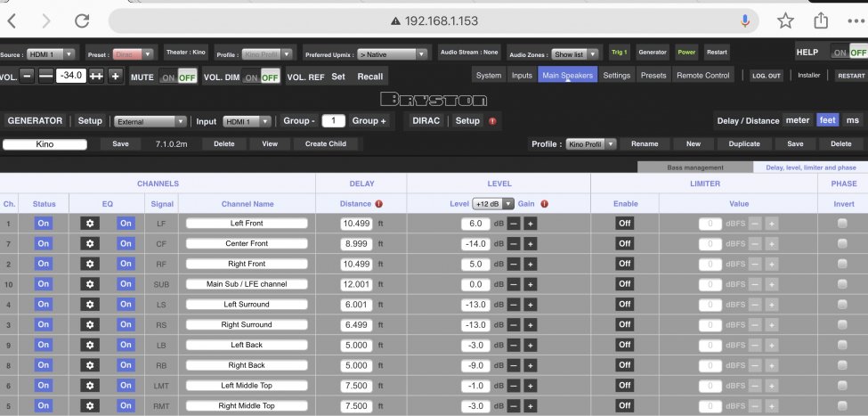Click the Kino theater name field
This screenshot has height=416, width=868.
(45, 144)
